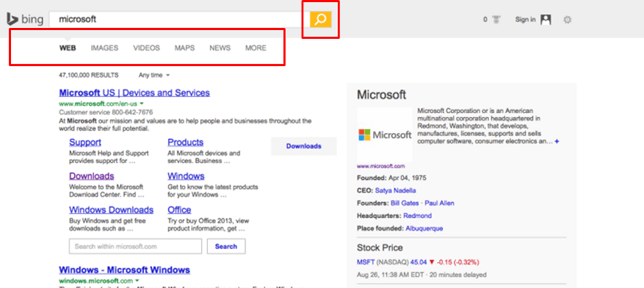Click the Bill Gates link
Image resolution: width=644 pixels, height=288 pixels.
click(x=405, y=203)
